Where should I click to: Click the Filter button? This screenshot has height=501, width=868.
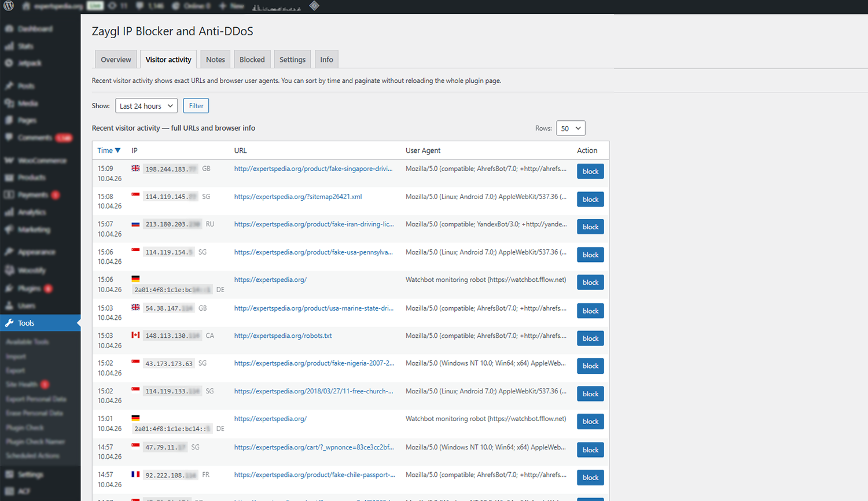[x=196, y=106]
